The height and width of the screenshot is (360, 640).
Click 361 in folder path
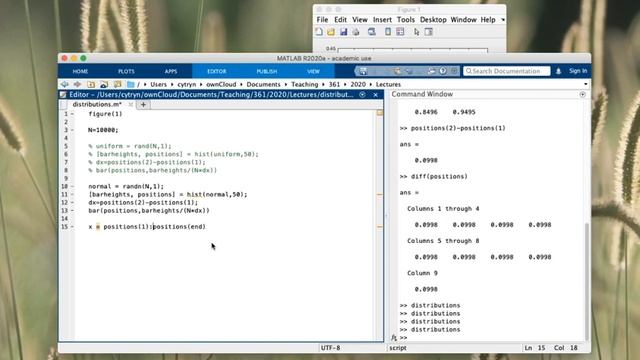[x=334, y=84]
